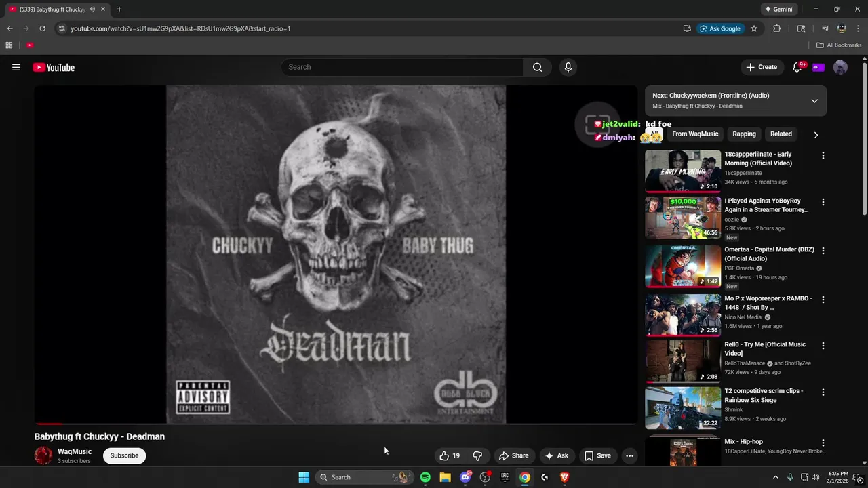Open Chrome three-dot menu
Viewport: 868px width, 488px height.
click(857, 28)
